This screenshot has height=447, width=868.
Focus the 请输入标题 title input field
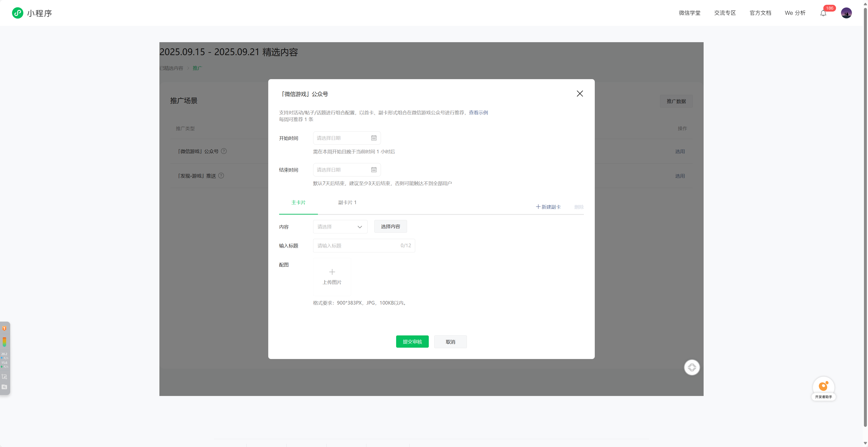pos(357,246)
